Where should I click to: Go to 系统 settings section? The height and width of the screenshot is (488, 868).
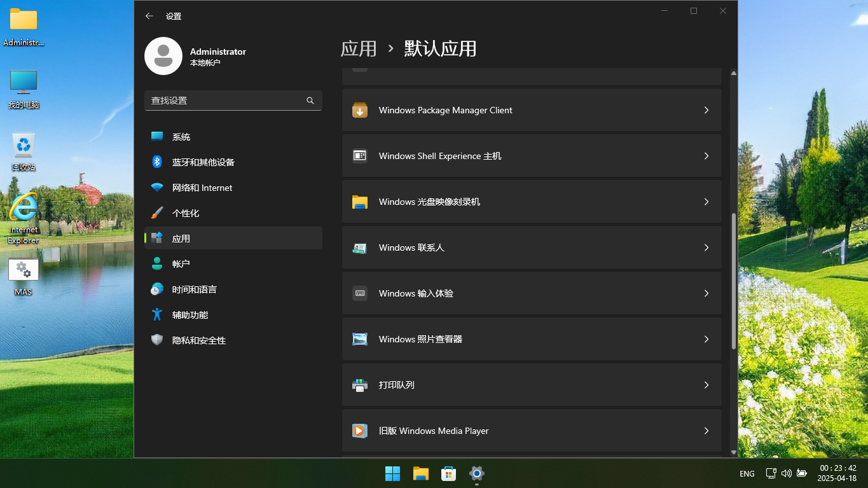click(x=233, y=137)
